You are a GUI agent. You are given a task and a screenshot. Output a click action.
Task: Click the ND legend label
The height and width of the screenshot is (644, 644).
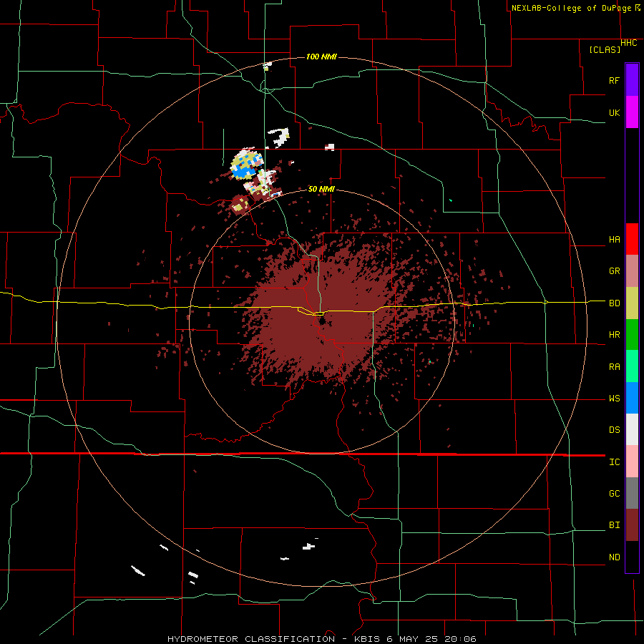pyautogui.click(x=614, y=557)
